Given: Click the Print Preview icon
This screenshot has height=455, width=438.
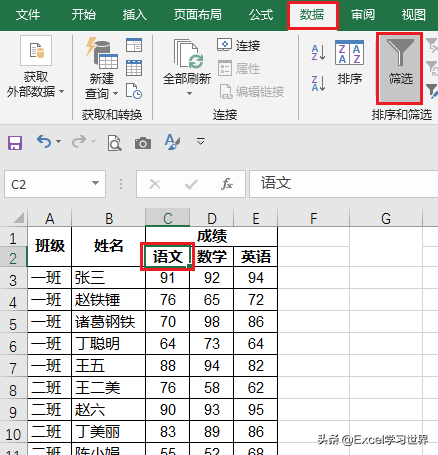Looking at the screenshot, I should click(x=114, y=143).
